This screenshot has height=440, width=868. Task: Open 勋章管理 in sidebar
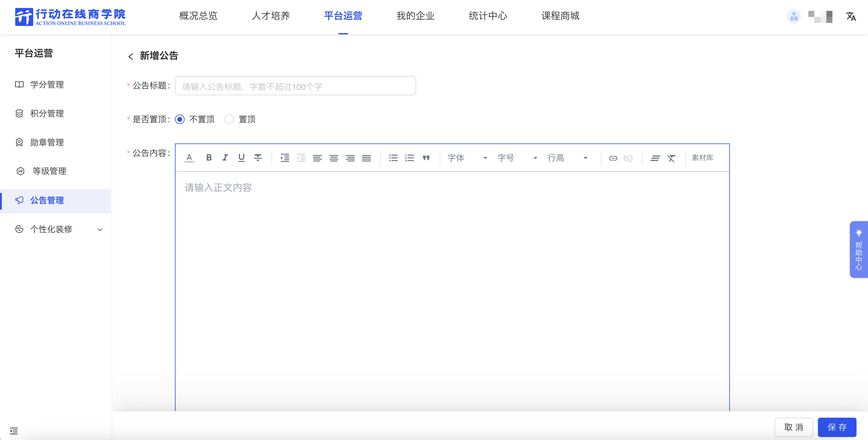(55, 143)
